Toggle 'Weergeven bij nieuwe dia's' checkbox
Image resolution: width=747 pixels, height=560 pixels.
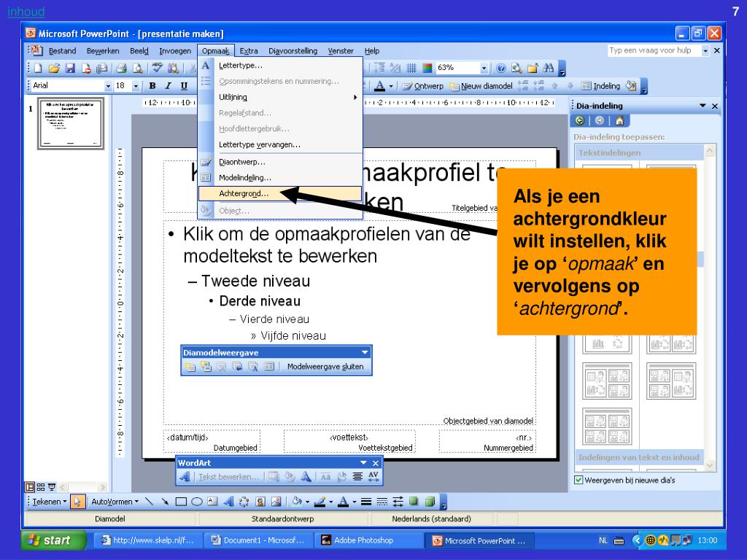click(x=578, y=480)
